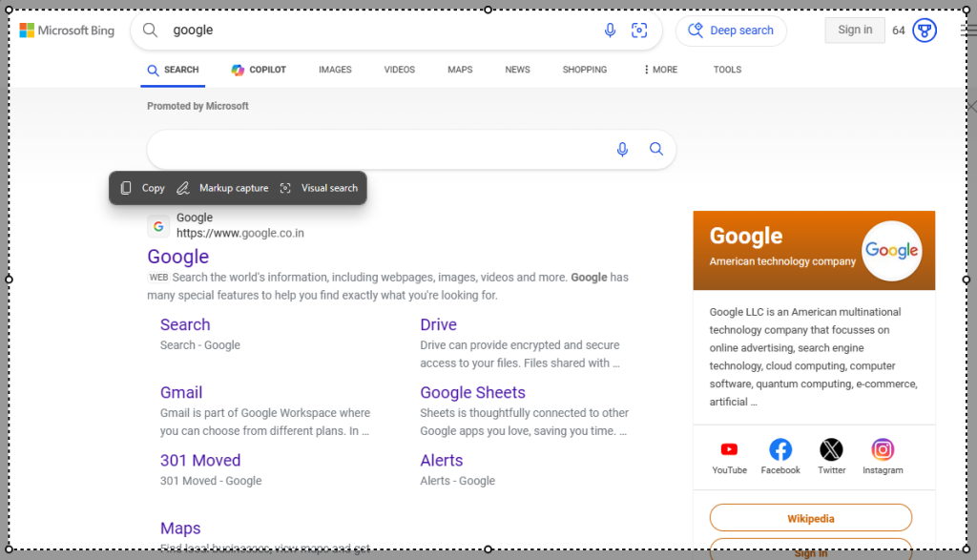Switch to the Images tab

(335, 70)
